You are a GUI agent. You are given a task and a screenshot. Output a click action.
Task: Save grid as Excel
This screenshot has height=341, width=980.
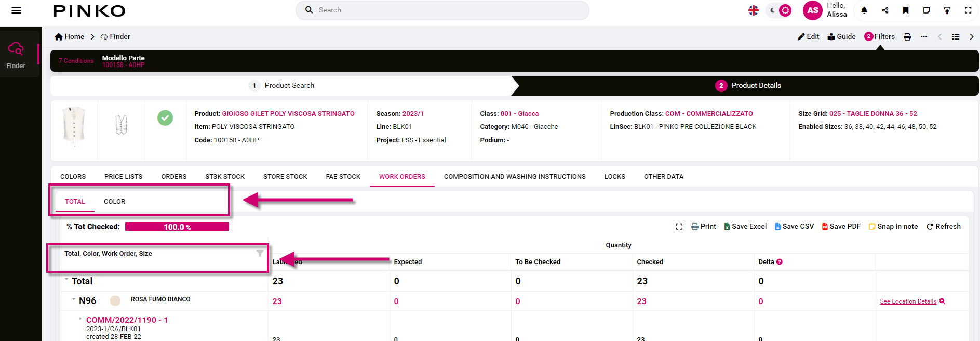point(745,227)
